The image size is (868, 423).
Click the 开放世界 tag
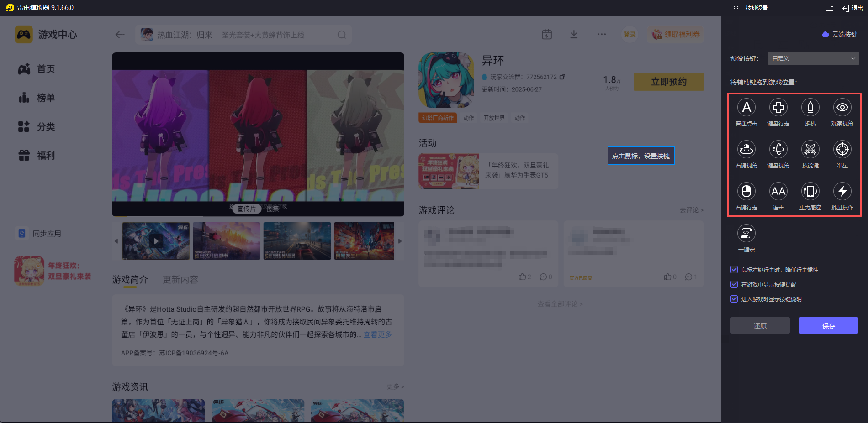(494, 118)
